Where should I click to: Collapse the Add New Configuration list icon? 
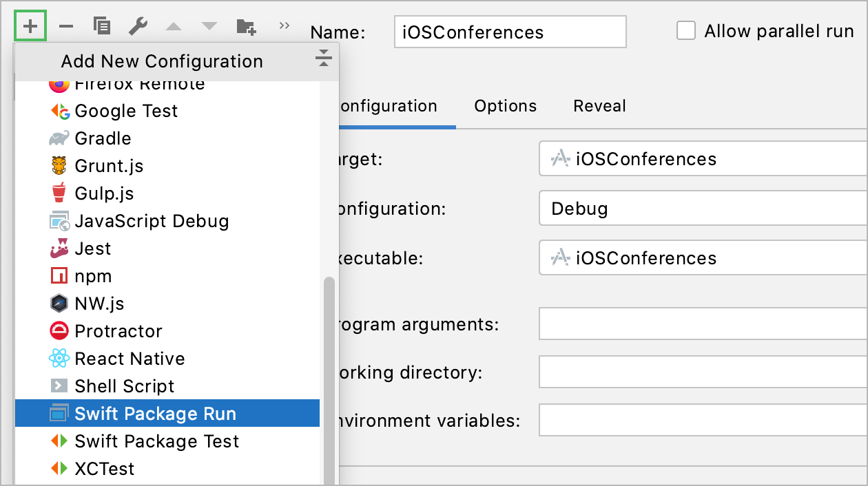[x=323, y=59]
